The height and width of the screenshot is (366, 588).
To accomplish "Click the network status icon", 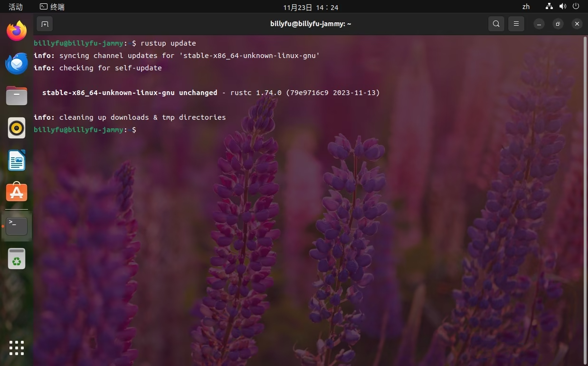I will coord(550,7).
